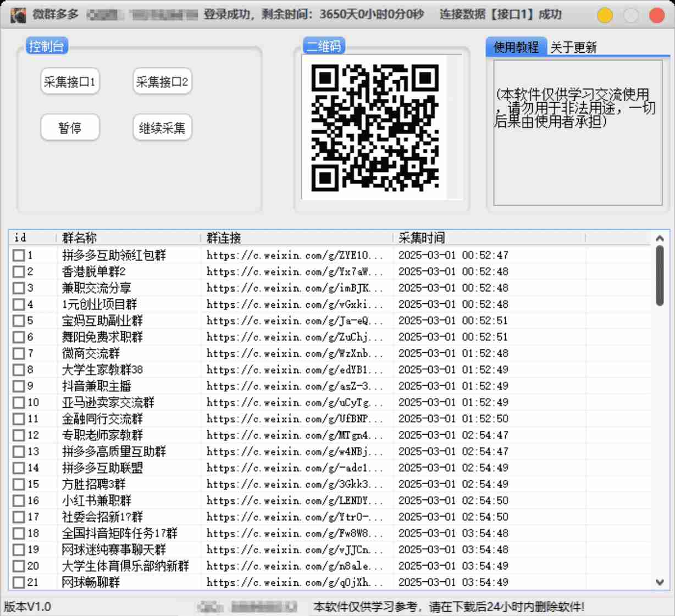Select checkbox for row 11 金融同行交流群
Screen dimensions: 675x616
click(19, 419)
